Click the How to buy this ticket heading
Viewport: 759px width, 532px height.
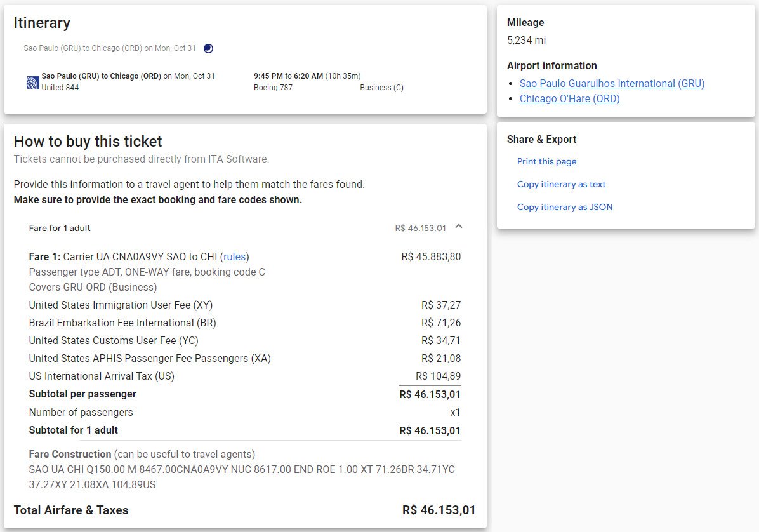[x=88, y=142]
